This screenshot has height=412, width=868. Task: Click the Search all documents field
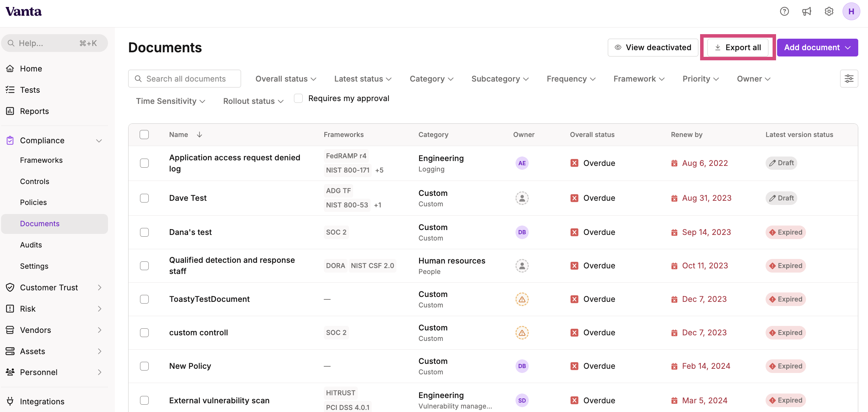pyautogui.click(x=185, y=79)
